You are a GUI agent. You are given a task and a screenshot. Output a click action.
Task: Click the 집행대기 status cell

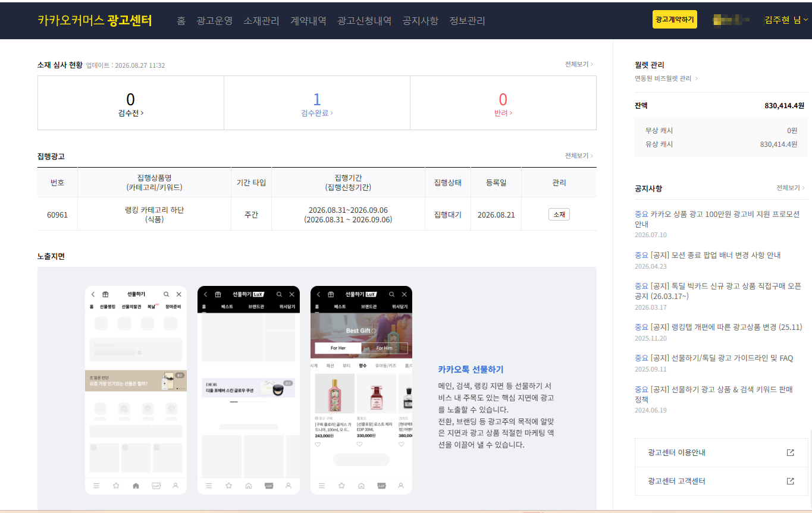(447, 215)
